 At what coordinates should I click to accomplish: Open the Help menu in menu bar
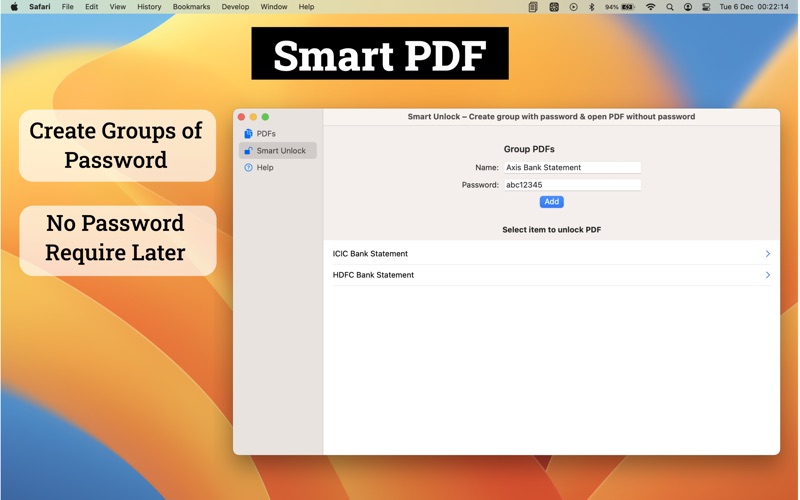[x=306, y=7]
